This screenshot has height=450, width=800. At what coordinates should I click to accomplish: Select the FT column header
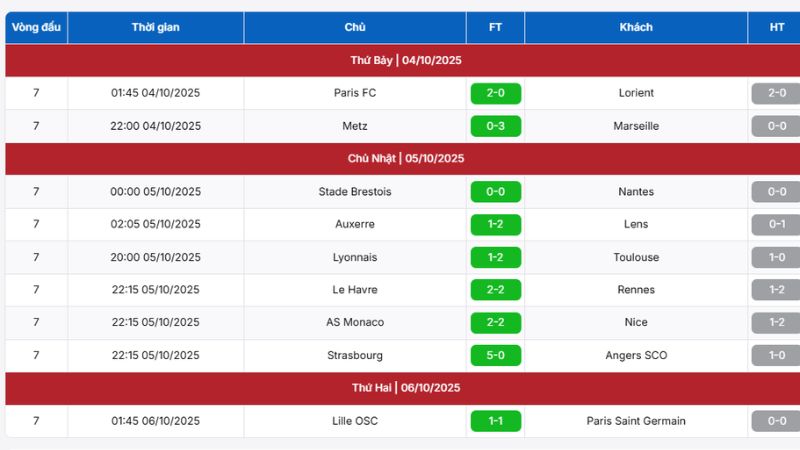coord(495,27)
